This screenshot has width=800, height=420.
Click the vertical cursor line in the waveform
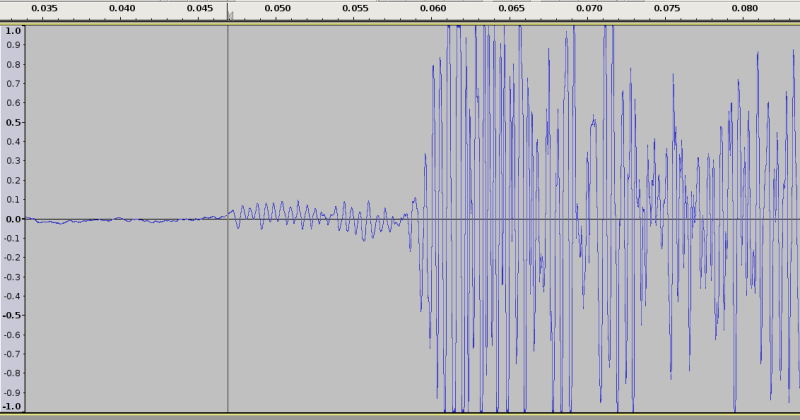pyautogui.click(x=228, y=300)
